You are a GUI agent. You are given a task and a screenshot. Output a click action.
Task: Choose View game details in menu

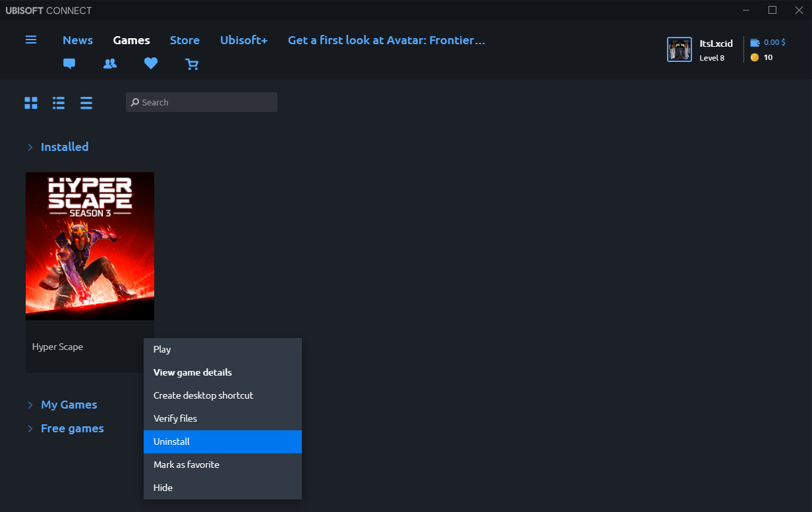(x=223, y=372)
